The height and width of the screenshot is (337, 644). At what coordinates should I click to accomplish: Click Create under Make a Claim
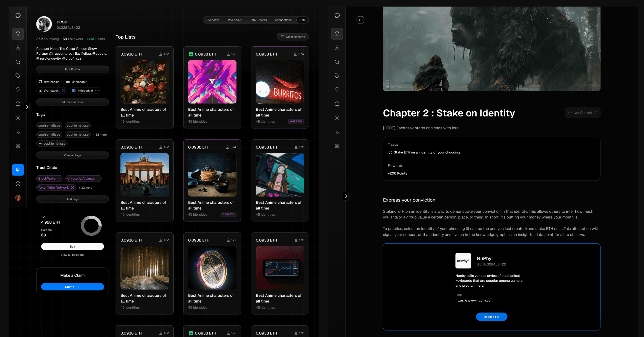pos(72,287)
